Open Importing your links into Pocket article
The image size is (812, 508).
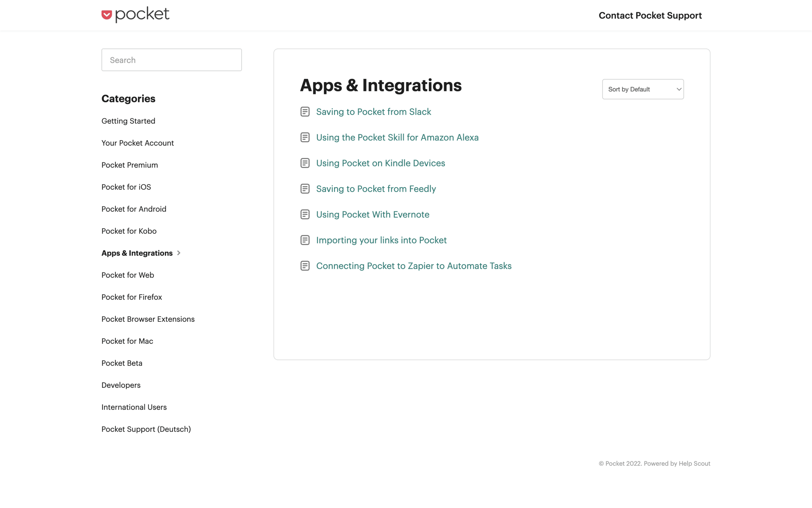(381, 240)
